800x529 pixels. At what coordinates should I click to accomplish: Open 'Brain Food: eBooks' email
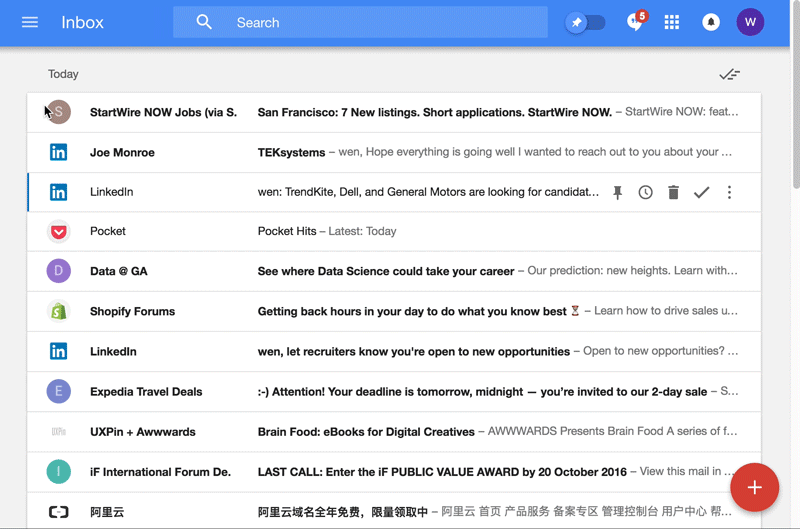coord(394,432)
